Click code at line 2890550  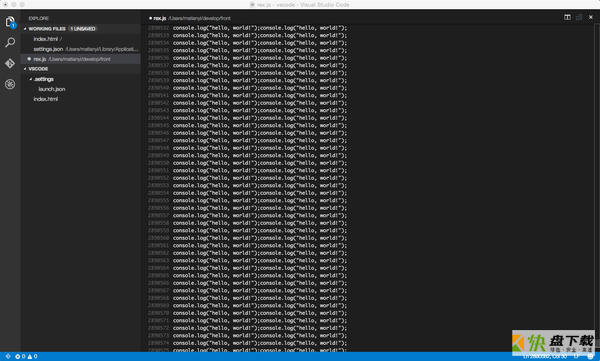coord(260,163)
